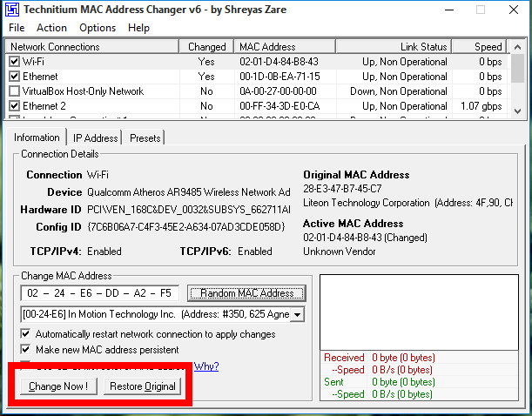This screenshot has width=532, height=416.
Task: Select the Information tab
Action: point(37,138)
